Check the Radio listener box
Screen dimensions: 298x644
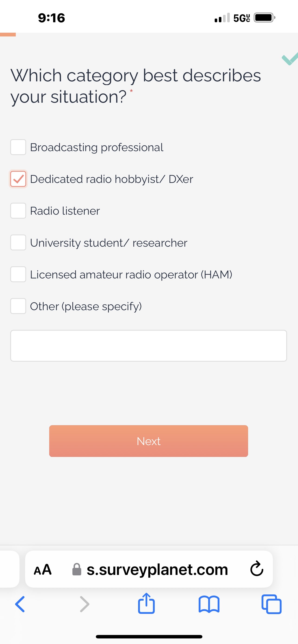point(18,211)
